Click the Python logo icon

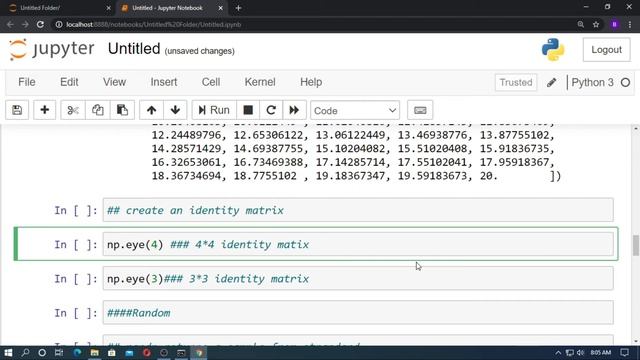(553, 50)
